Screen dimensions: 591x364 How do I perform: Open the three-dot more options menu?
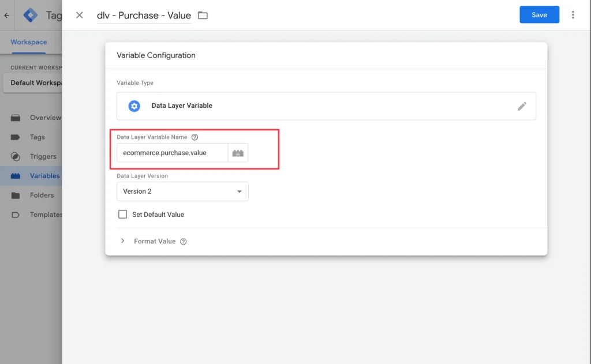(573, 15)
